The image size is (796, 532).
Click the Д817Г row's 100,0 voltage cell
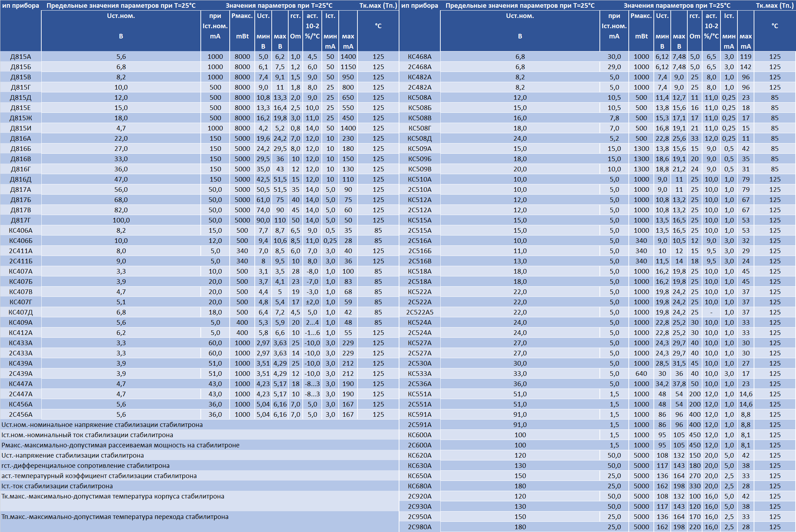[121, 220]
